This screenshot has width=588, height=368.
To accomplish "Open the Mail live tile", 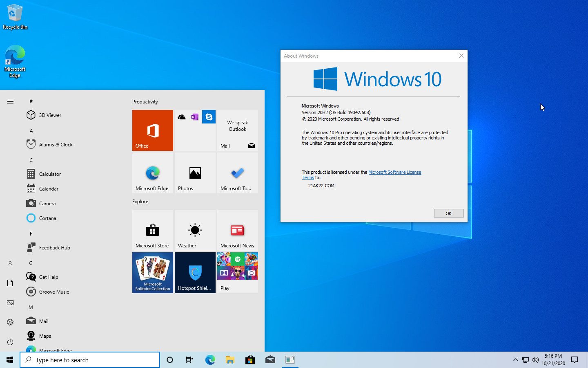I will (x=238, y=130).
